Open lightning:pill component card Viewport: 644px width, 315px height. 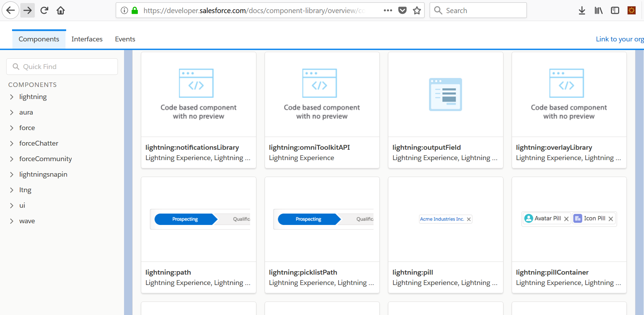446,235
